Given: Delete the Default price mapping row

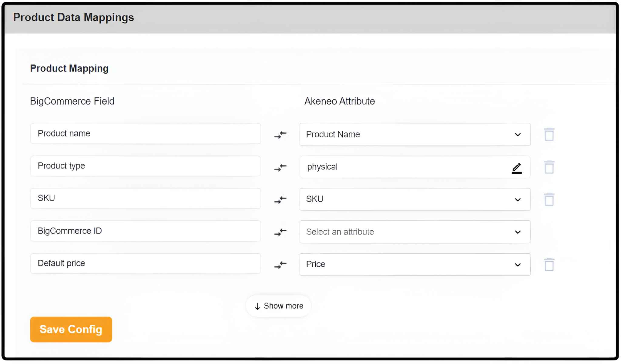Looking at the screenshot, I should point(549,265).
